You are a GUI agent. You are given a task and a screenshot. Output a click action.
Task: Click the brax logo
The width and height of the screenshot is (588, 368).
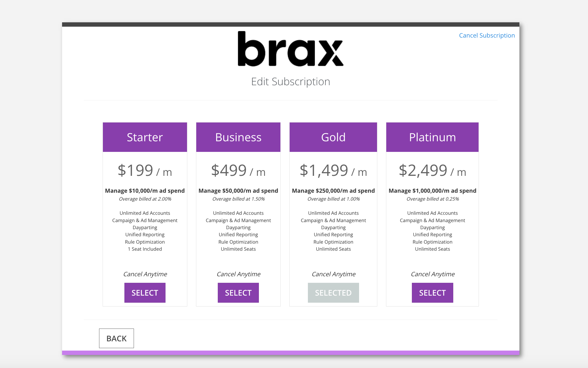click(x=290, y=49)
